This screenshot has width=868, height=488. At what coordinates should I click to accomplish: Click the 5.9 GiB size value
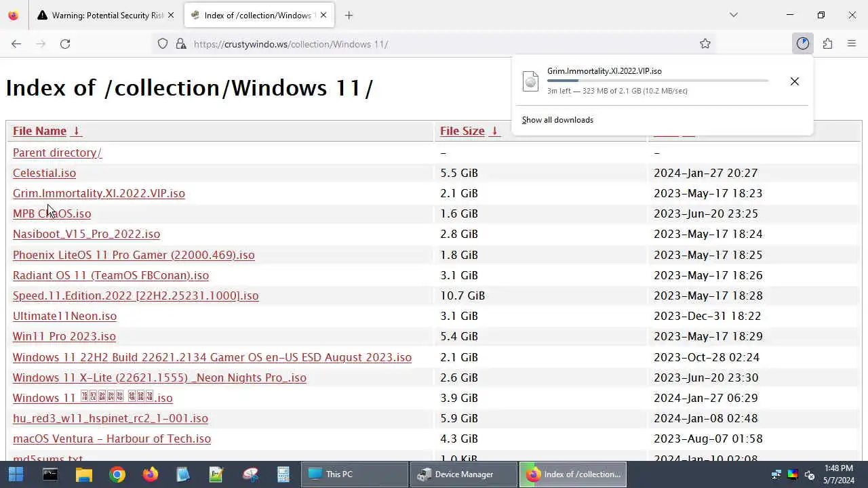coord(459,418)
